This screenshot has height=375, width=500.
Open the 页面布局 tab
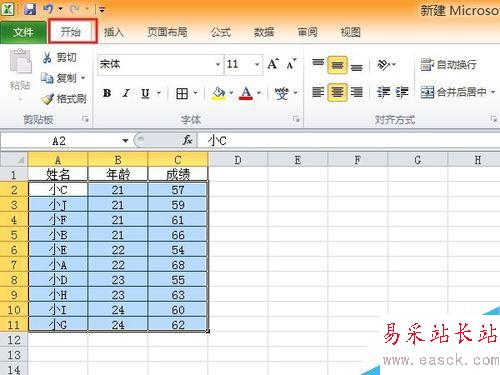click(167, 32)
